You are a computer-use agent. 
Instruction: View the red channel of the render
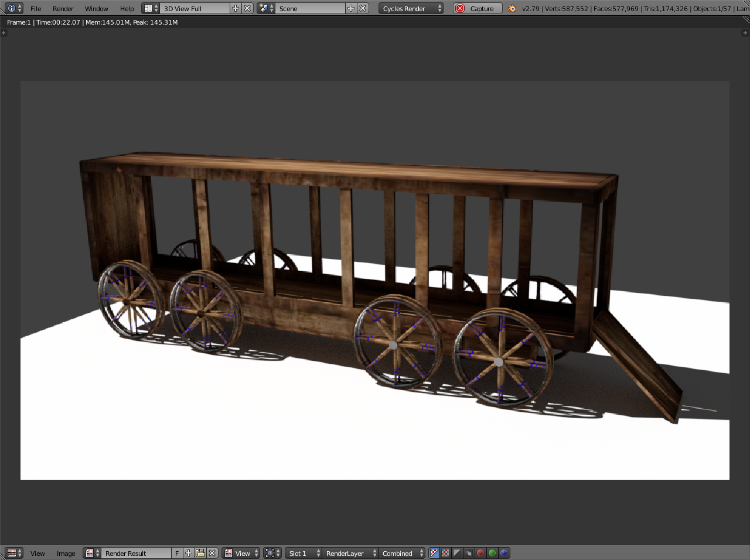(480, 553)
